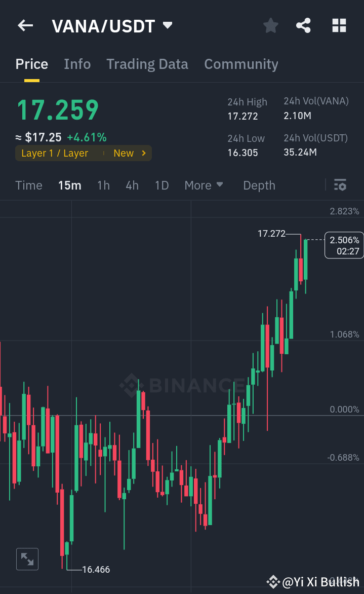The height and width of the screenshot is (594, 364).
Task: Select the Community tab
Action: tap(241, 64)
